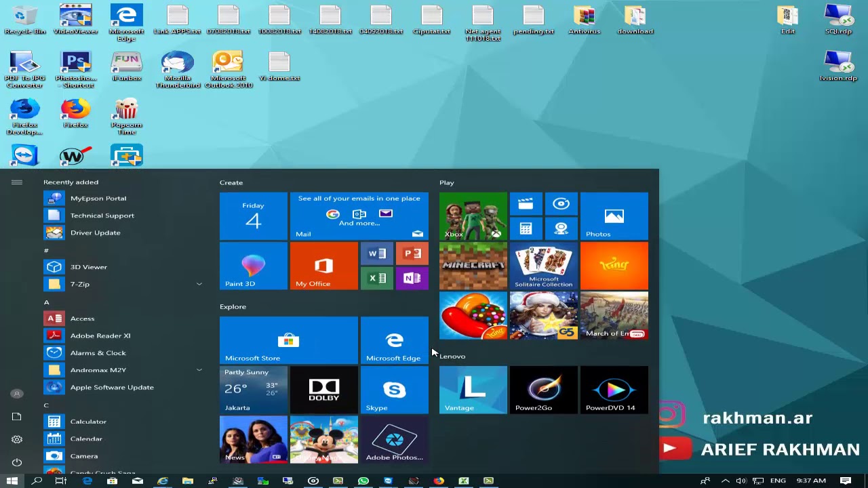The height and width of the screenshot is (488, 868).
Task: Open Calculator from app list
Action: click(x=125, y=422)
